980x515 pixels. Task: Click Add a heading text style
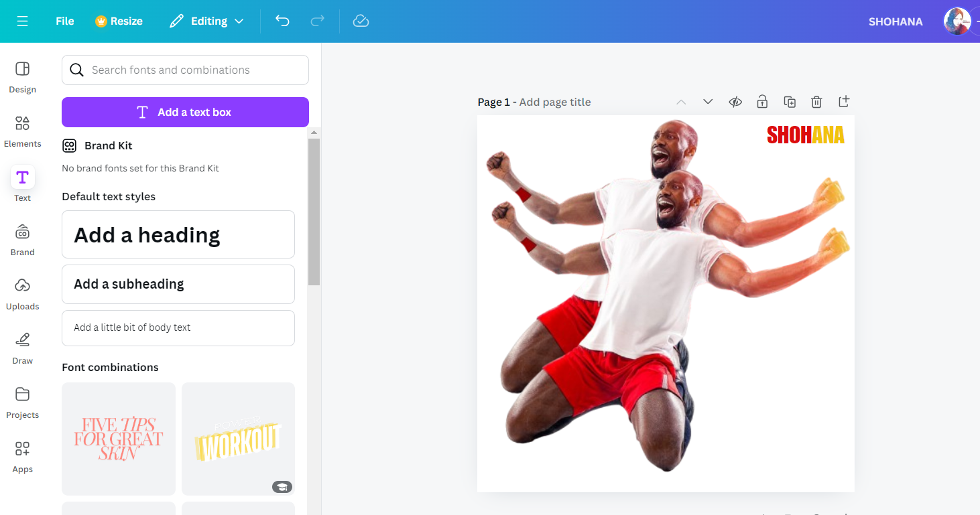(178, 234)
